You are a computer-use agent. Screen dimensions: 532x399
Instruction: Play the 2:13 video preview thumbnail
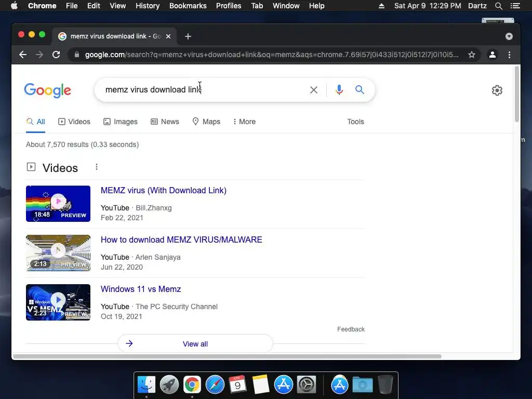[58, 253]
